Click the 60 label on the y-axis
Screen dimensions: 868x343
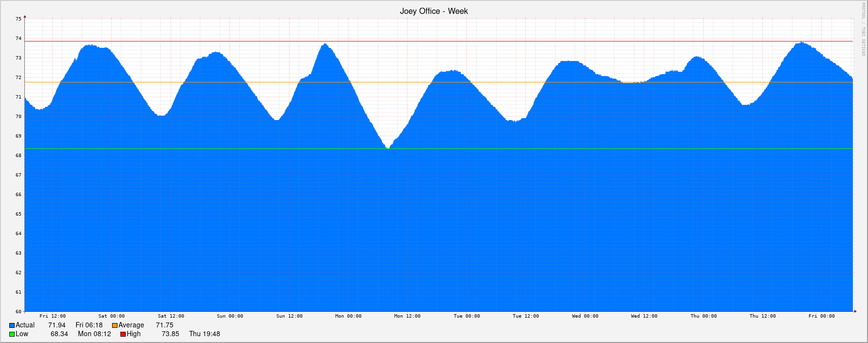19,312
